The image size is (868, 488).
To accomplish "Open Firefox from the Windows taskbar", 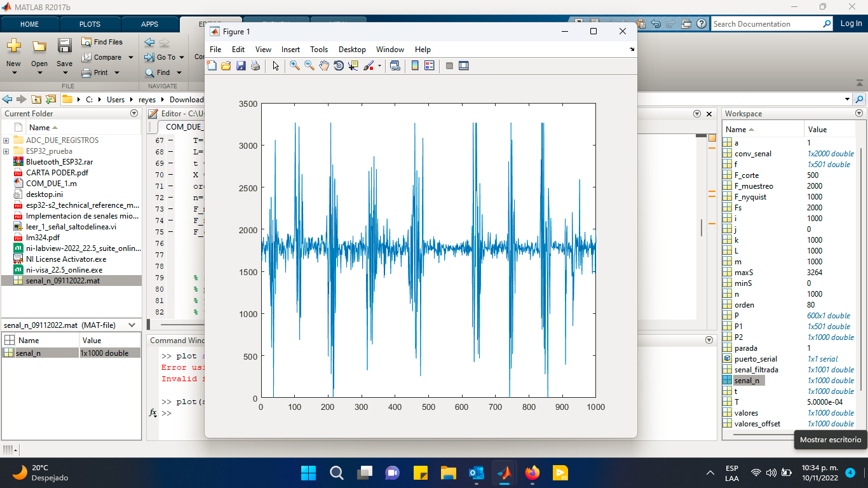I will pos(532,473).
